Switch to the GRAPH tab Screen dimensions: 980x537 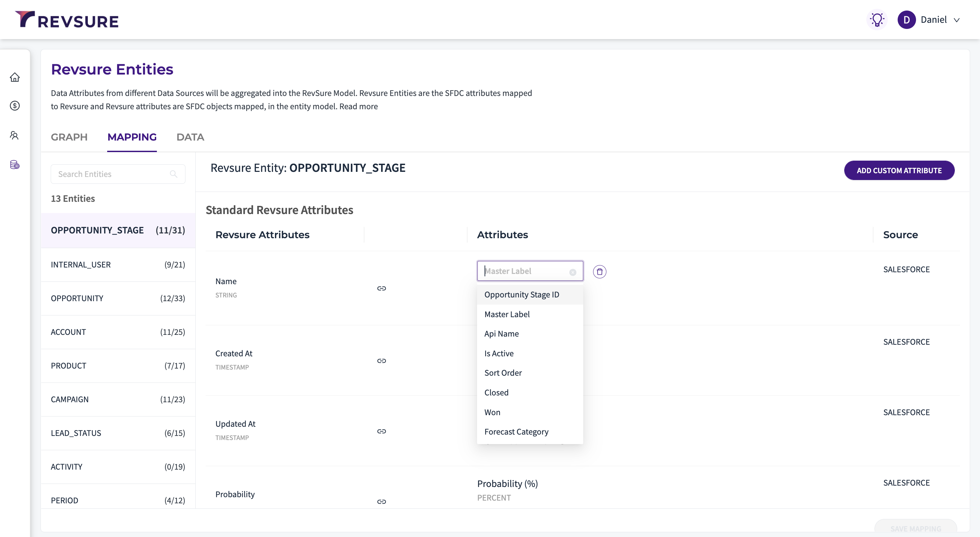(x=69, y=137)
